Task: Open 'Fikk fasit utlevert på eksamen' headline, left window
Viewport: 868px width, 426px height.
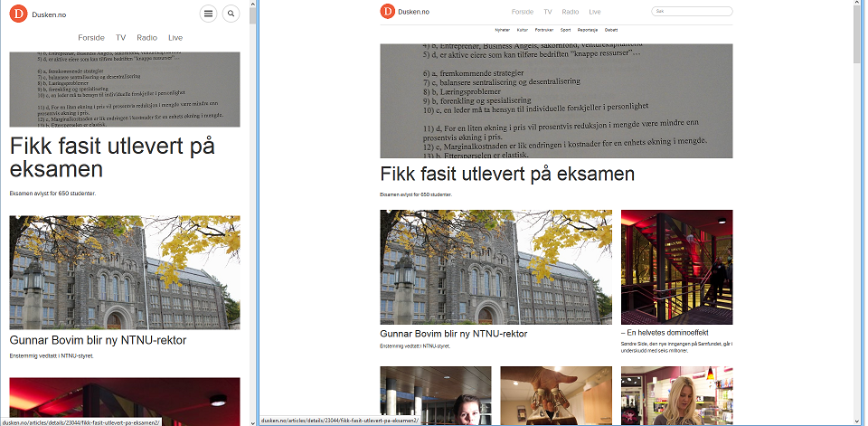Action: 112,157
